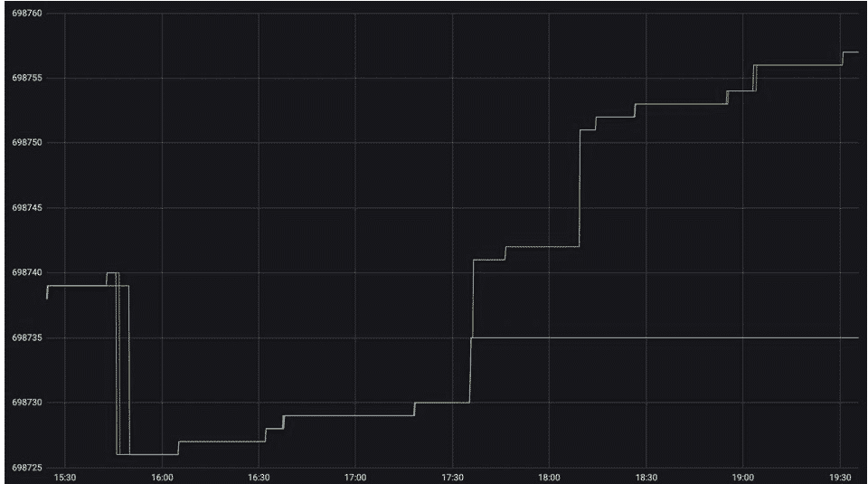Click the 16:00 time axis label
The height and width of the screenshot is (484, 868).
162,478
